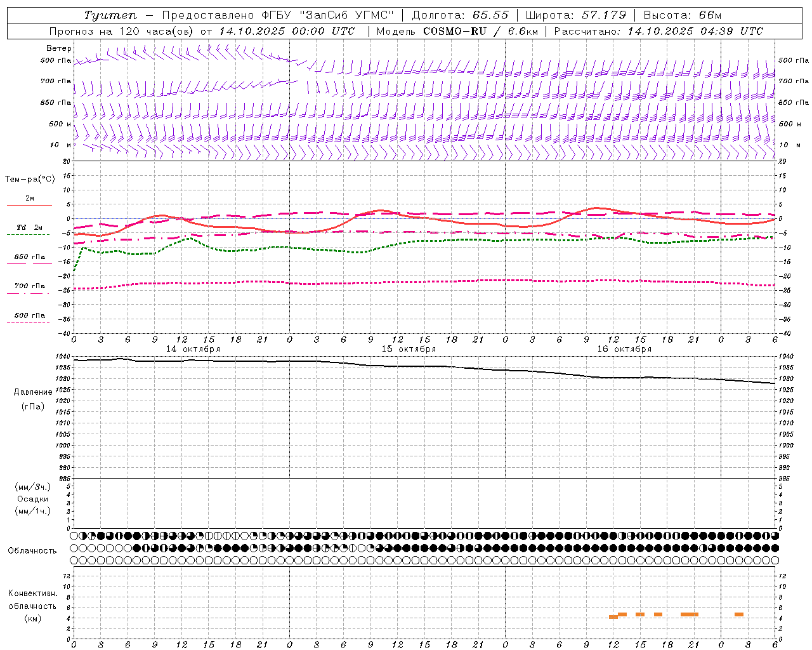Click the "Долгота: 65.55" header field

[x=460, y=15]
